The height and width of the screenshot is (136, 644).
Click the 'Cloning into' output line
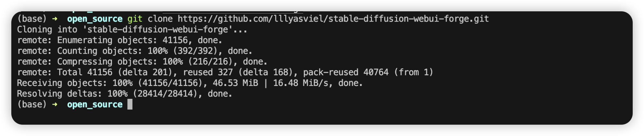(x=132, y=30)
